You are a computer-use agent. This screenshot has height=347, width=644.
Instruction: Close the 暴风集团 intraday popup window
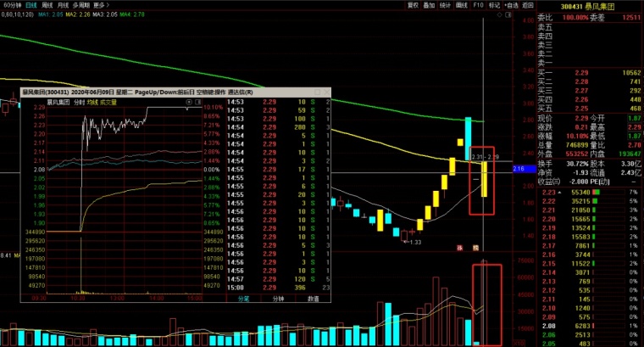pos(326,92)
